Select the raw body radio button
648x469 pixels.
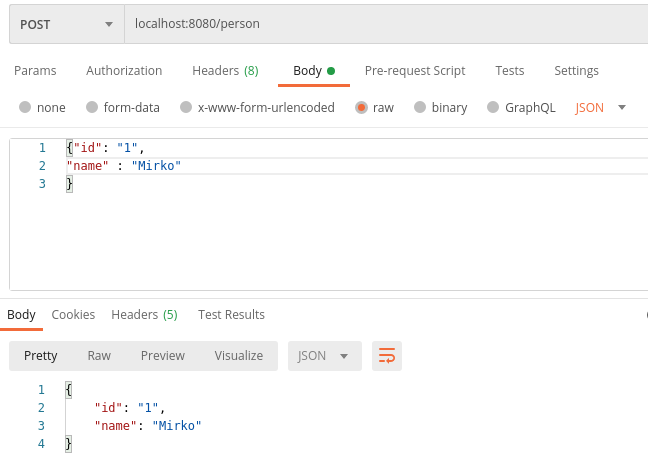point(361,107)
